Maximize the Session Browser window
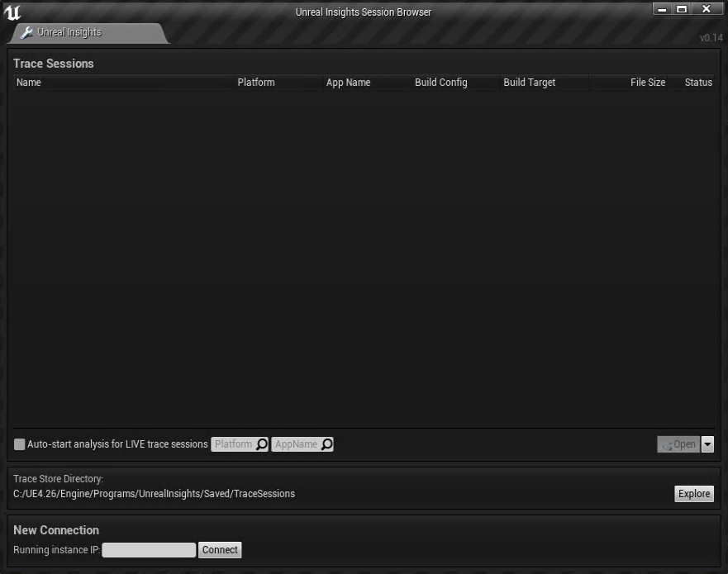This screenshot has width=728, height=574. [682, 9]
